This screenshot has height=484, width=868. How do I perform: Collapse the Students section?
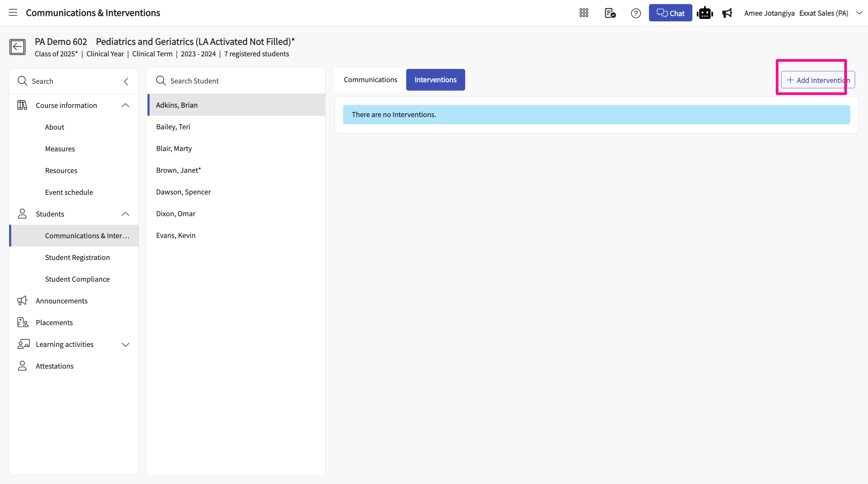125,214
